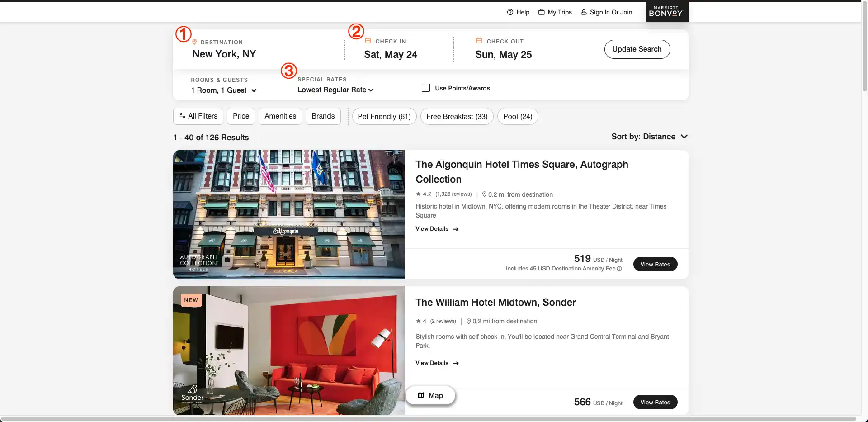Open View Details for William Hotel Midtown
The height and width of the screenshot is (422, 868).
pyautogui.click(x=437, y=363)
